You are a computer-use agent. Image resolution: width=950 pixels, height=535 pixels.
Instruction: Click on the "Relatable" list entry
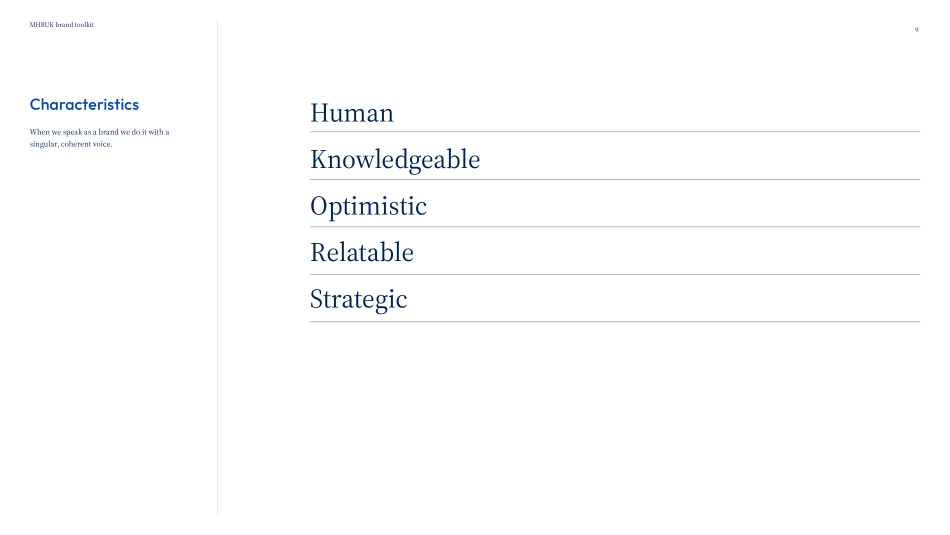coord(362,254)
